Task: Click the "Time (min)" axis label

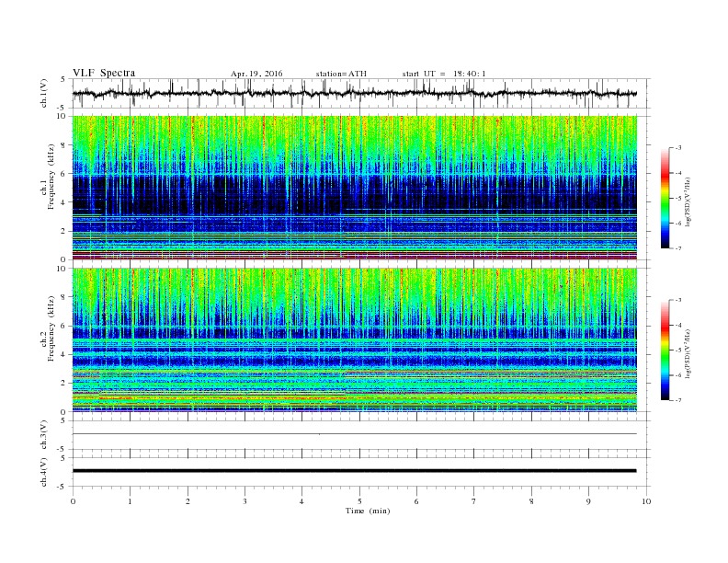Action: point(368,511)
